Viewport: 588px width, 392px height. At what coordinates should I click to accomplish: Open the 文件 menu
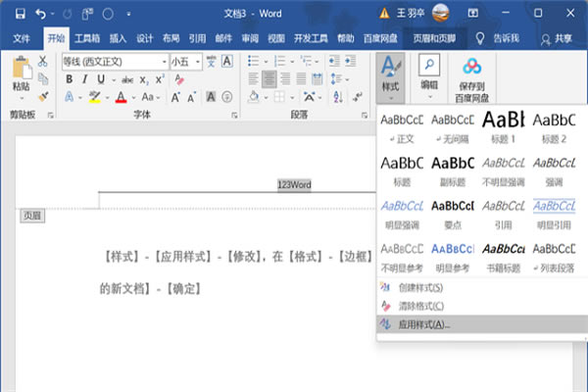pos(22,38)
